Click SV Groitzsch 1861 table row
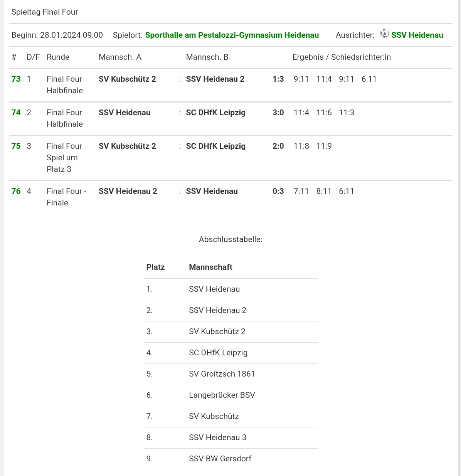461x476 pixels. (222, 374)
